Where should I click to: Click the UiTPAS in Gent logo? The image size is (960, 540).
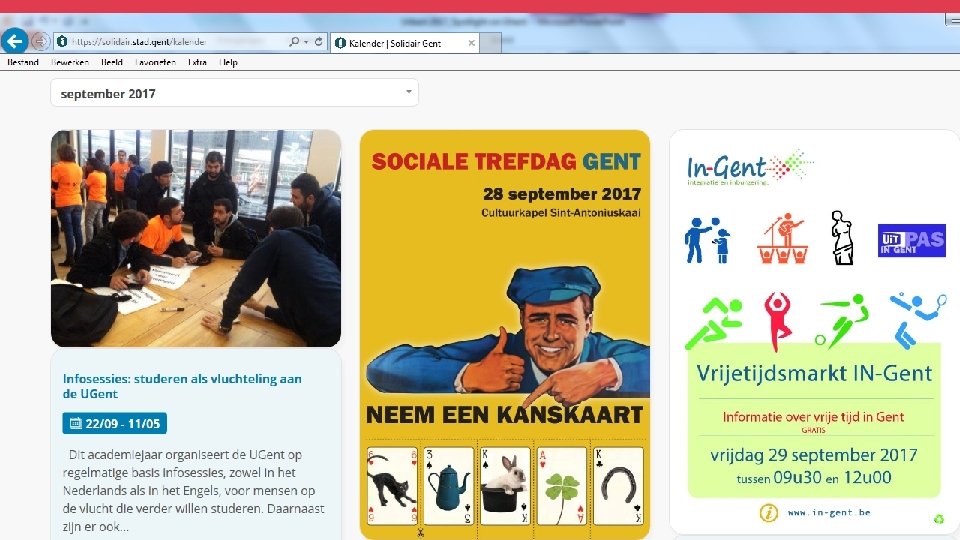pos(912,240)
